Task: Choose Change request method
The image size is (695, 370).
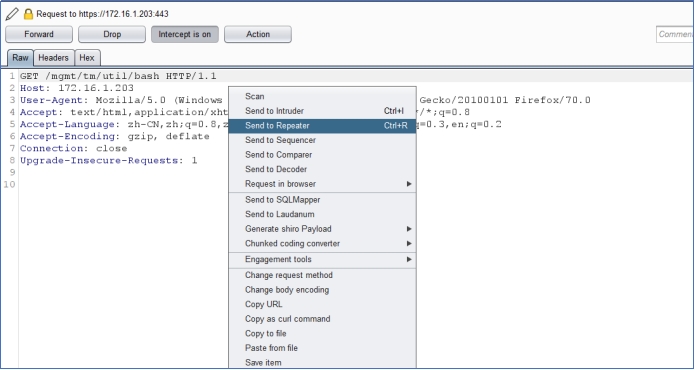Action: pos(322,275)
